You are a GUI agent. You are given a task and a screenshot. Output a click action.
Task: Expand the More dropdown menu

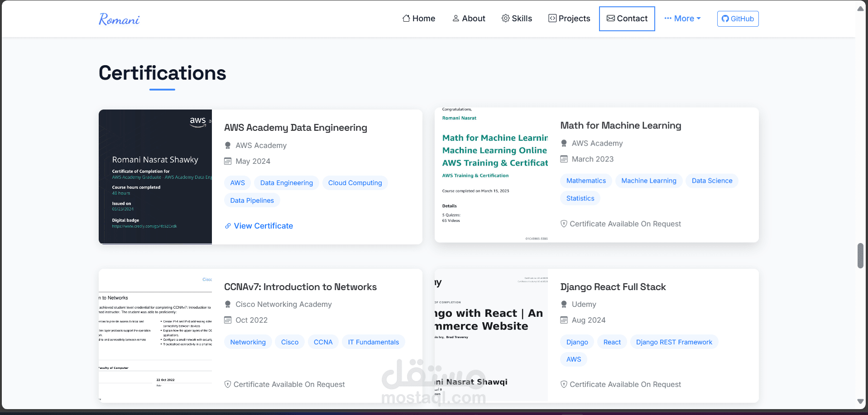click(682, 19)
